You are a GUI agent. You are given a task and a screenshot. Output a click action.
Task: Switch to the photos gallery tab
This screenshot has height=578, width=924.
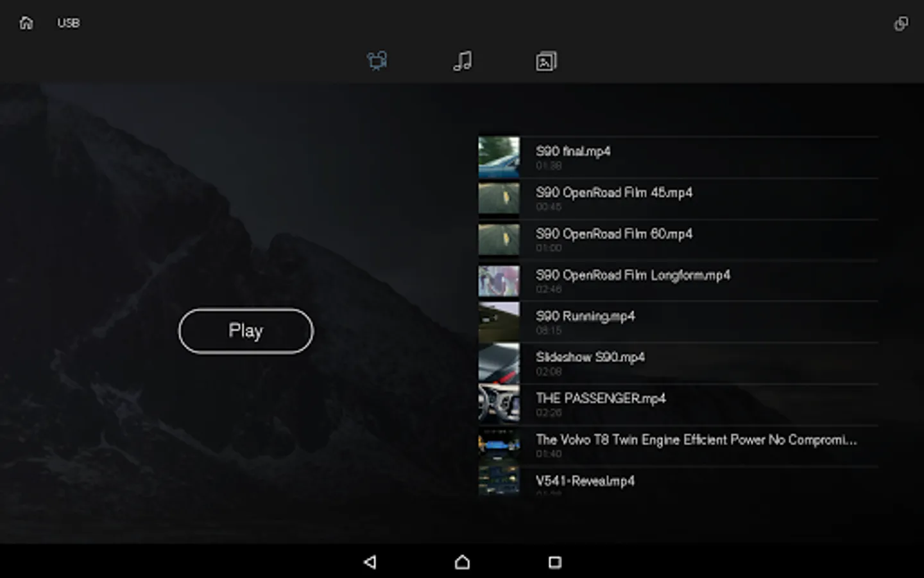[546, 61]
